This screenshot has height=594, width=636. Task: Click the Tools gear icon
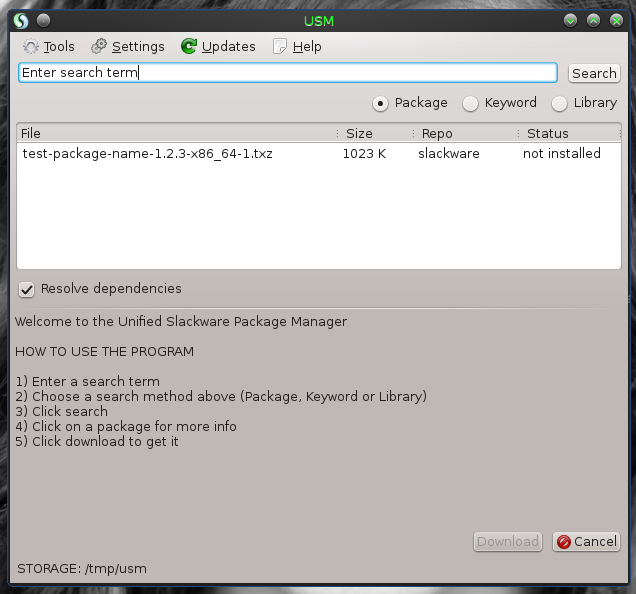[x=30, y=47]
